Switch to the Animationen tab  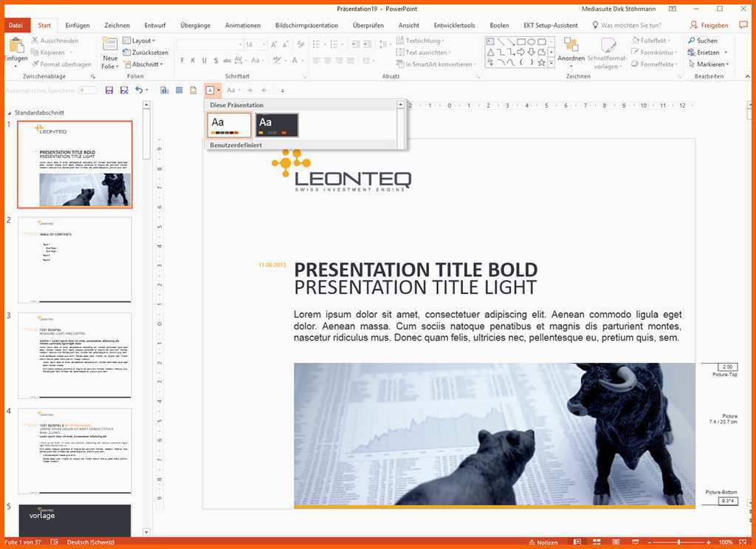tap(242, 25)
